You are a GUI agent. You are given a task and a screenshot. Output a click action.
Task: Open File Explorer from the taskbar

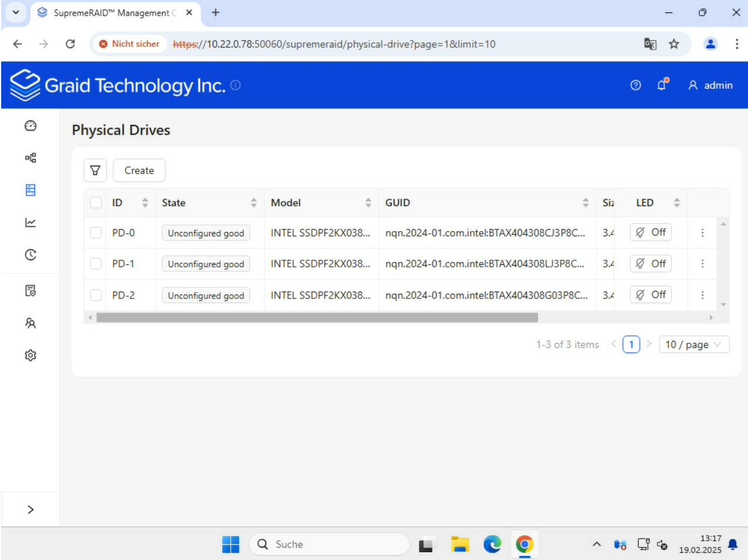point(459,544)
